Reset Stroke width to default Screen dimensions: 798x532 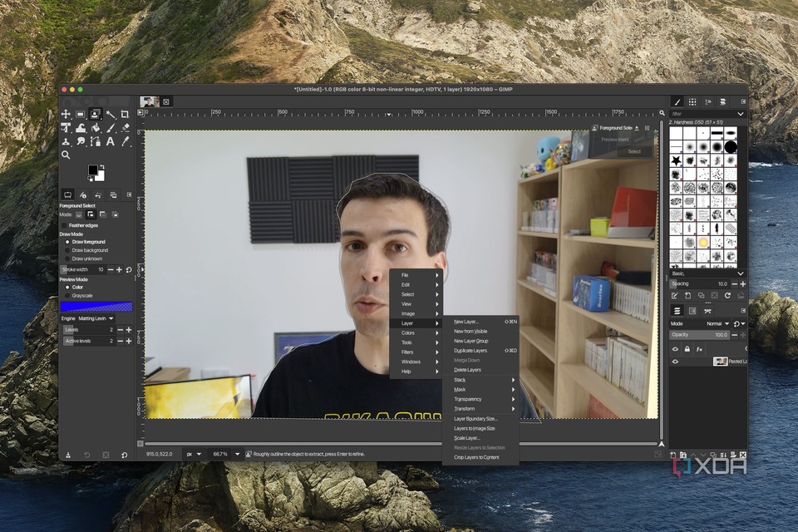coord(129,270)
